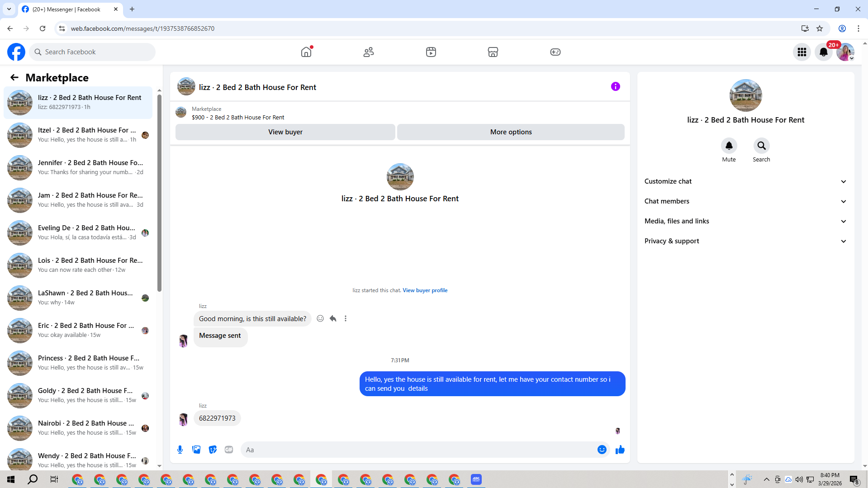Click the Facebook logo

coord(16,52)
